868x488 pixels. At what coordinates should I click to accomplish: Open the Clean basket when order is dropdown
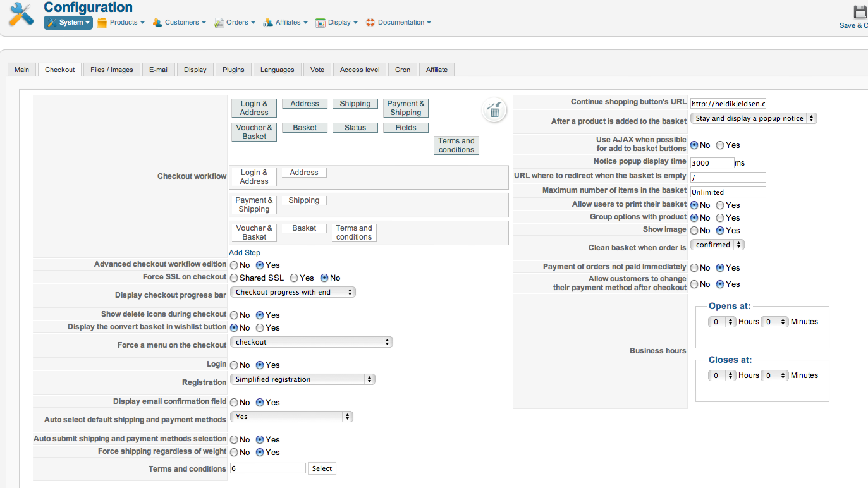pos(717,245)
